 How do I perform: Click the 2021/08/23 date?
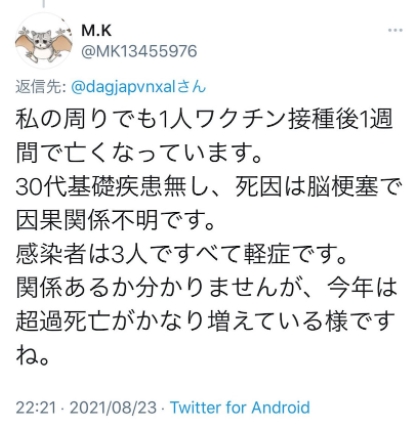point(113,408)
